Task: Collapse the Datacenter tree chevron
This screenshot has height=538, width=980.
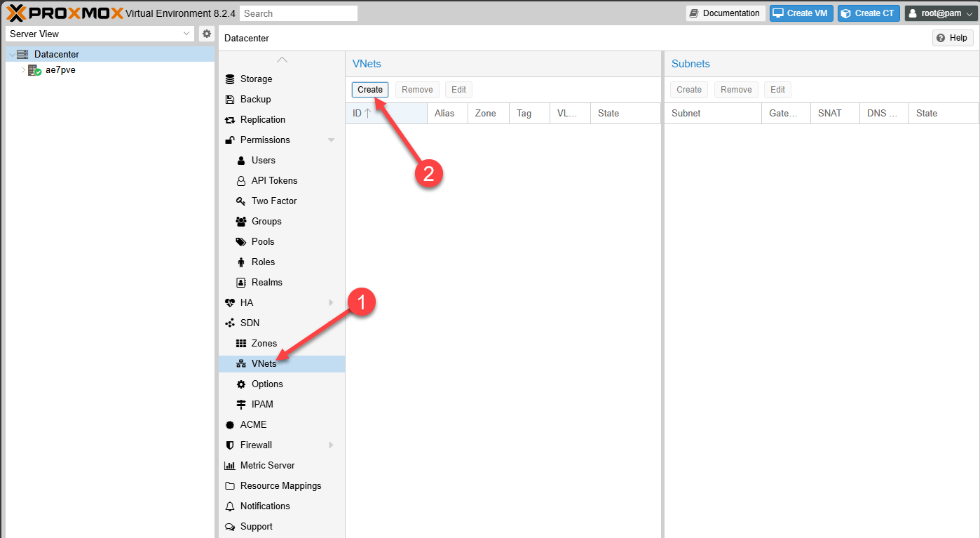Action: point(11,55)
